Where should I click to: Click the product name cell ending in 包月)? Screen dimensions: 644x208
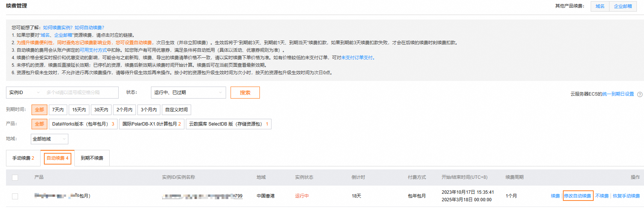pyautogui.click(x=62, y=196)
